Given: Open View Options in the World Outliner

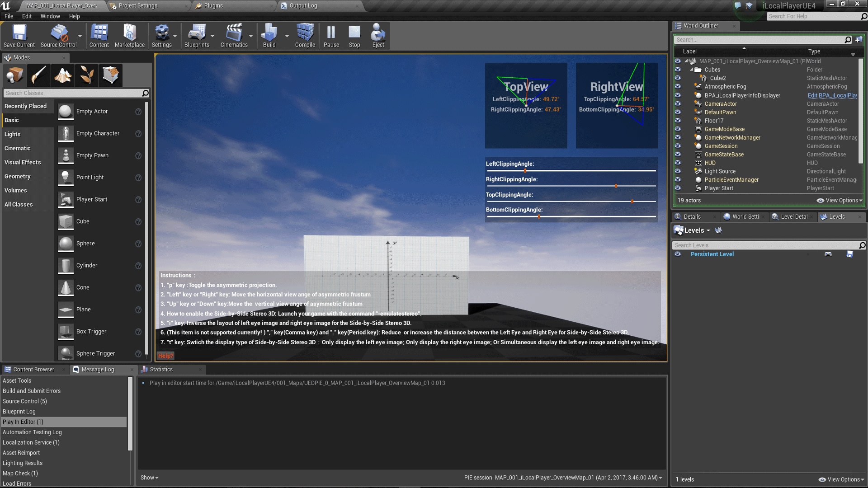Looking at the screenshot, I should point(839,200).
